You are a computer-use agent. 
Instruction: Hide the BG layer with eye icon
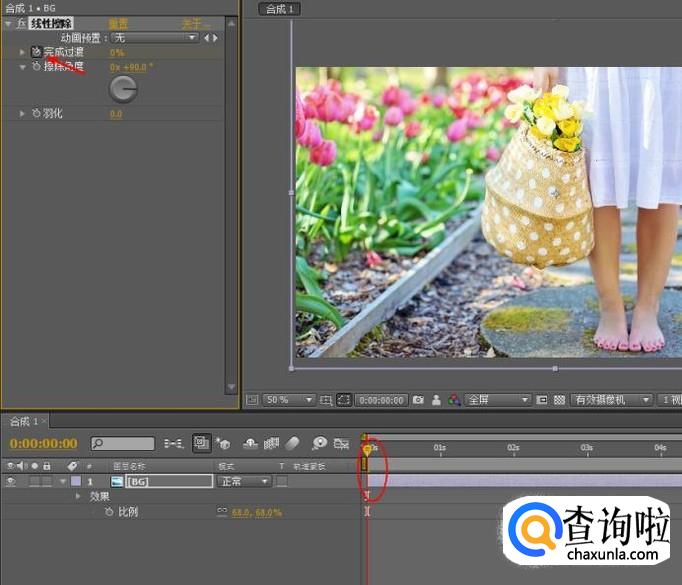click(x=12, y=481)
